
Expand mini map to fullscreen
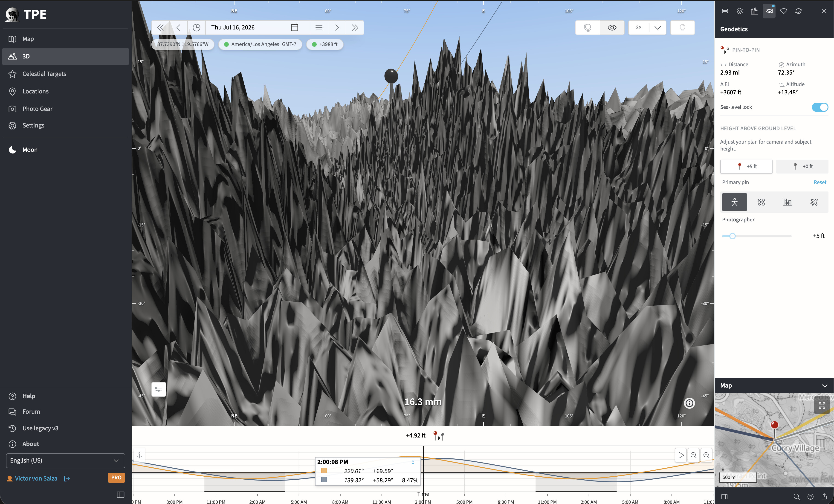click(x=822, y=405)
